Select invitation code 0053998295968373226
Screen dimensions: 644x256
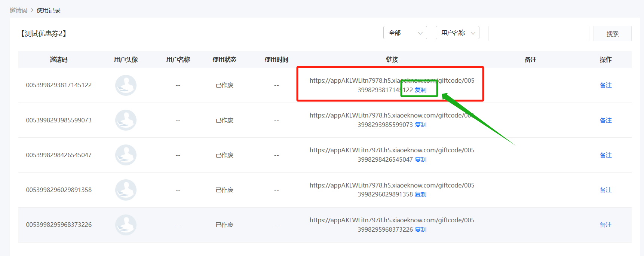tap(59, 225)
